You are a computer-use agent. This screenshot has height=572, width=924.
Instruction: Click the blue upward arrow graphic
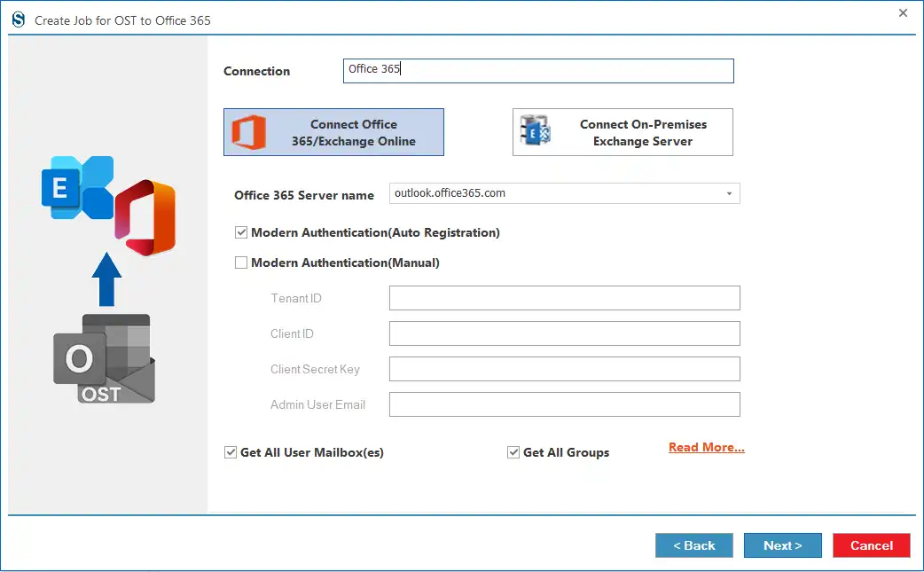106,279
